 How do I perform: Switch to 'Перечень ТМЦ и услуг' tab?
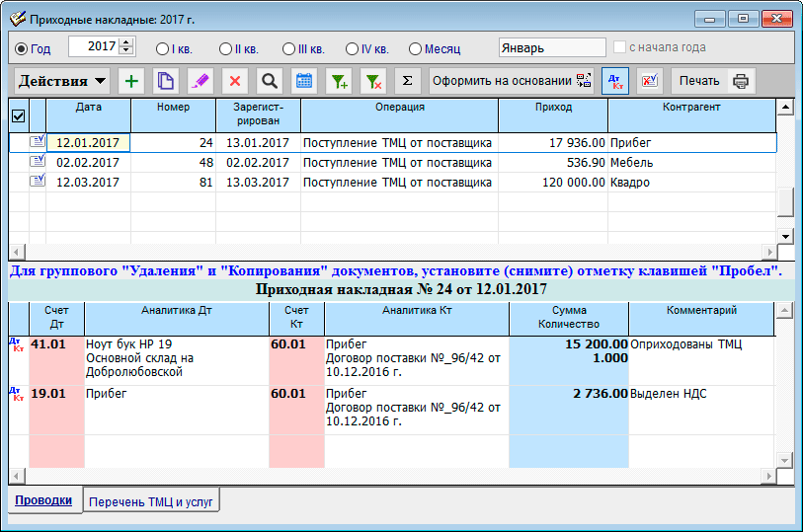[150, 501]
